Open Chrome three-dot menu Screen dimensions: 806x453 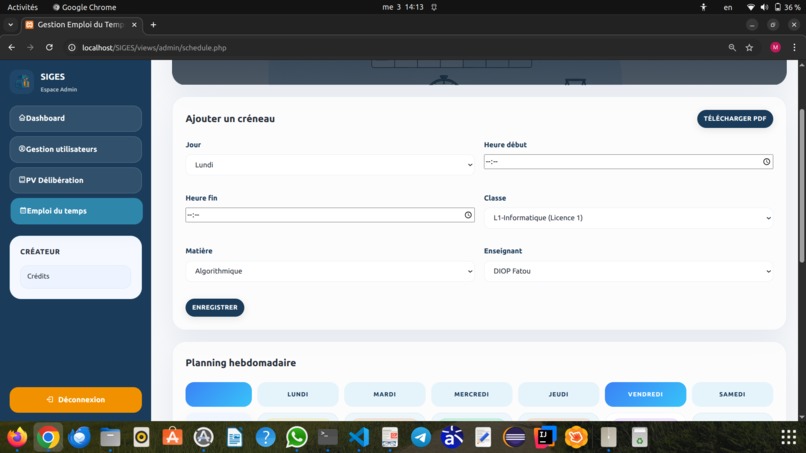click(794, 47)
